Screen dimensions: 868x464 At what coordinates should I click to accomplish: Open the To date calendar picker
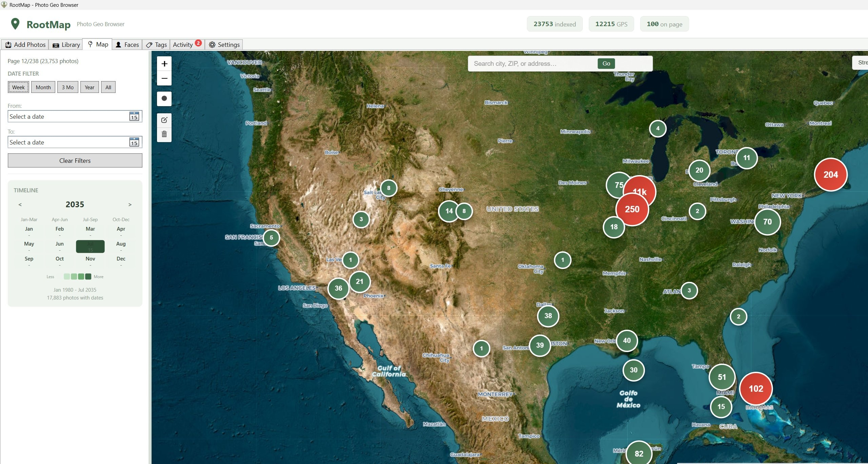point(134,142)
